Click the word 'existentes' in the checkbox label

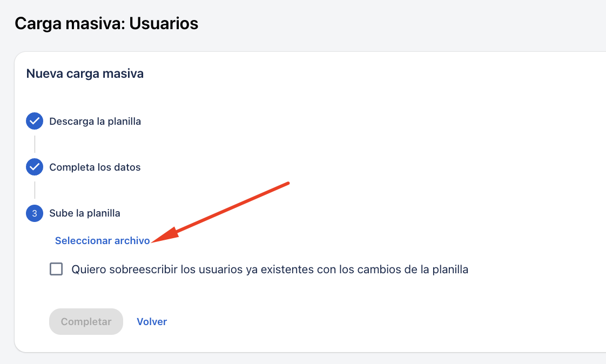(287, 269)
